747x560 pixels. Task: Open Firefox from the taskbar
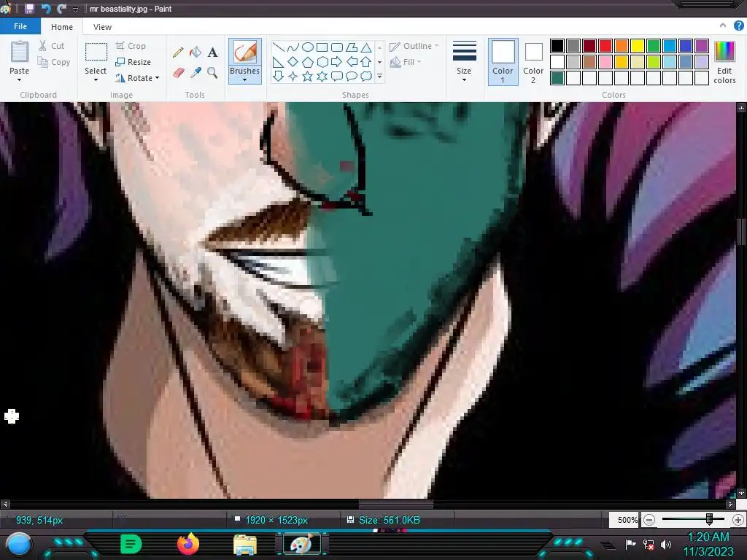click(188, 544)
